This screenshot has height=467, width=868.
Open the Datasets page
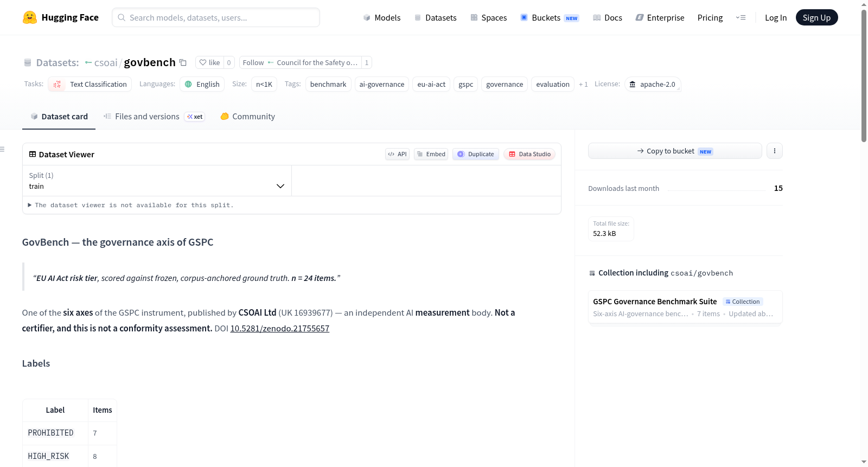click(x=436, y=17)
